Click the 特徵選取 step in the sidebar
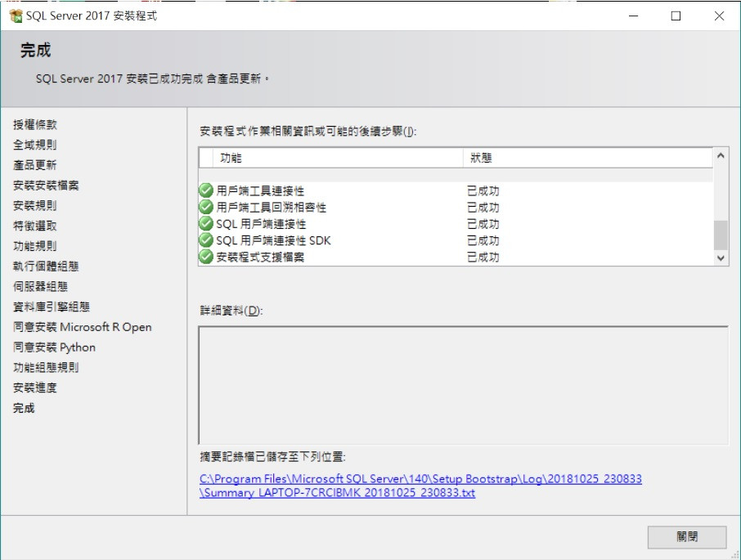The image size is (741, 560). (x=35, y=226)
